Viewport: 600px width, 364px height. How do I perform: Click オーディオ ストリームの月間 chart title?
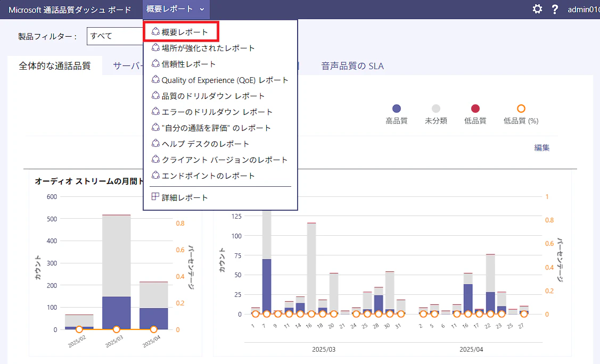tap(89, 181)
